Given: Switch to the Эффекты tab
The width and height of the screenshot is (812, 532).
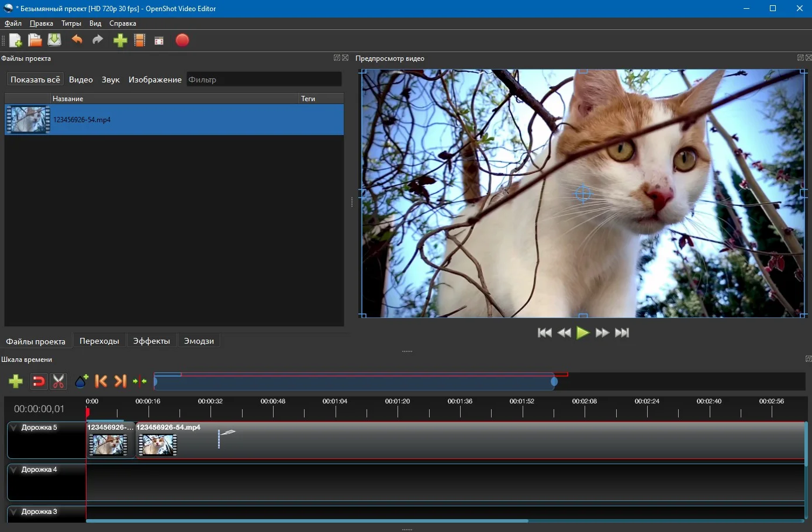Looking at the screenshot, I should pyautogui.click(x=151, y=341).
